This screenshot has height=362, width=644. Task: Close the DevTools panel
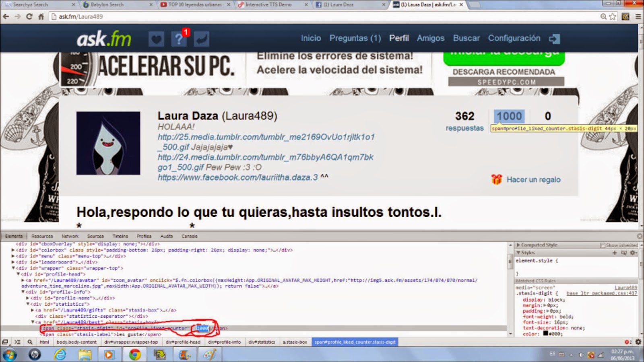640,236
